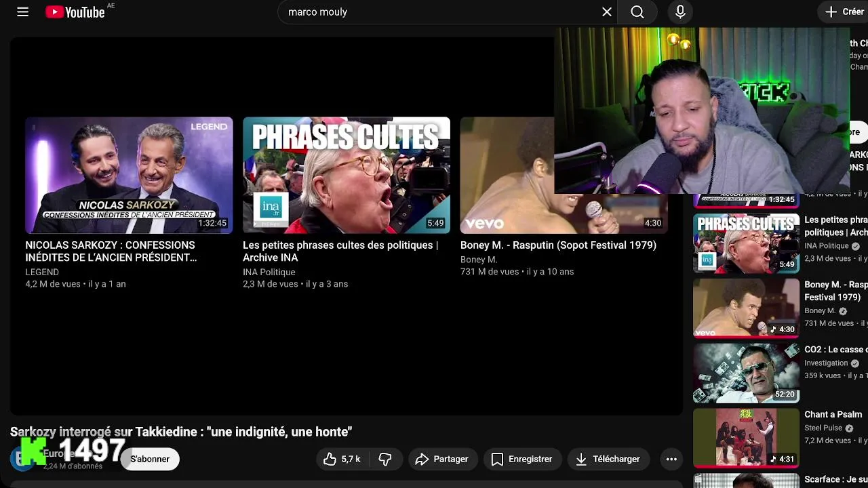The height and width of the screenshot is (488, 868).
Task: Open Investigation channel in sidebar
Action: 826,363
